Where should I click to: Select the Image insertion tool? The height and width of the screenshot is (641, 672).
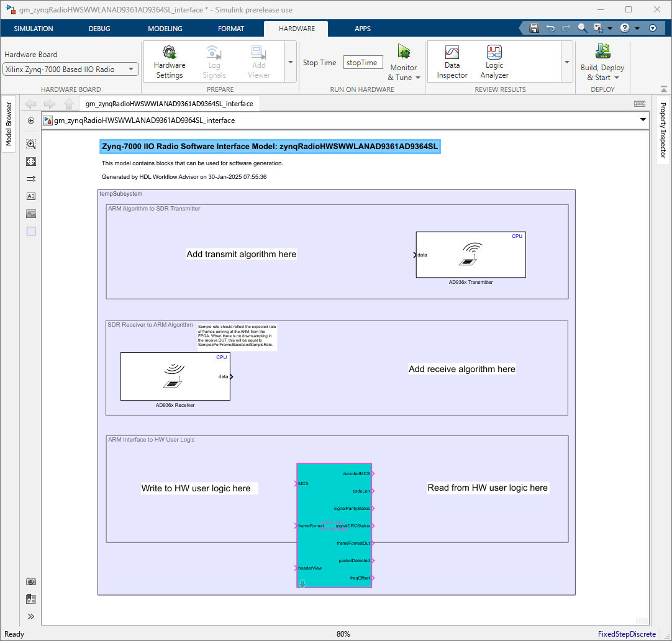pos(31,214)
